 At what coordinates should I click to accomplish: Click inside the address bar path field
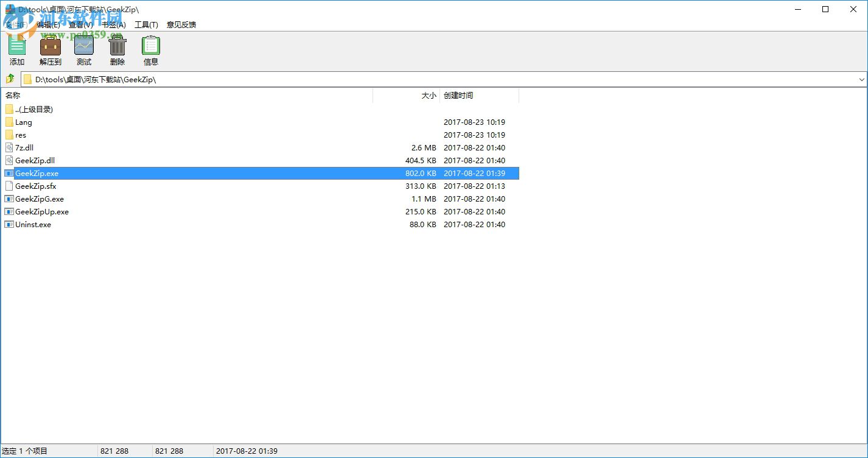(x=243, y=79)
